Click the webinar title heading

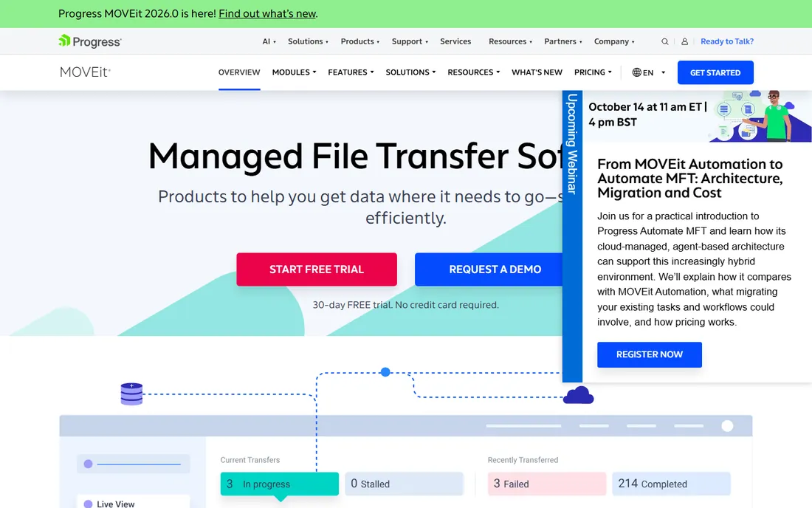pos(689,179)
